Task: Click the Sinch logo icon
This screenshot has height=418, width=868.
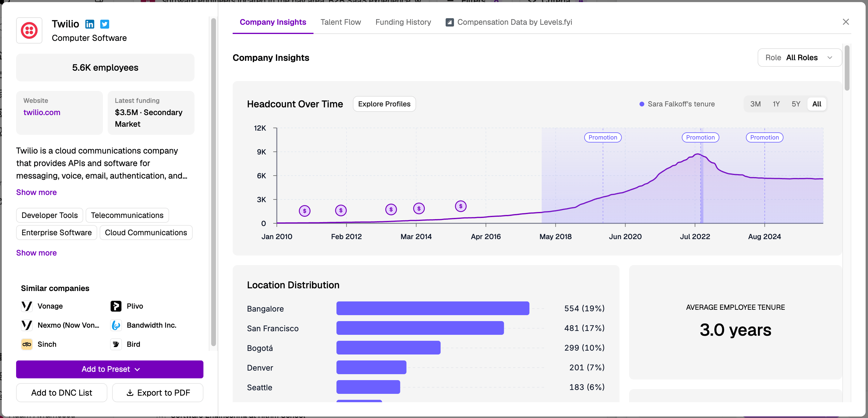Action: [27, 344]
